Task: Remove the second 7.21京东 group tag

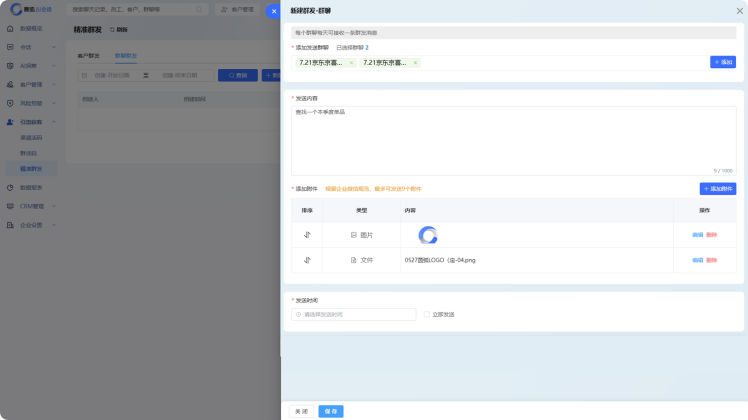Action: [415, 63]
